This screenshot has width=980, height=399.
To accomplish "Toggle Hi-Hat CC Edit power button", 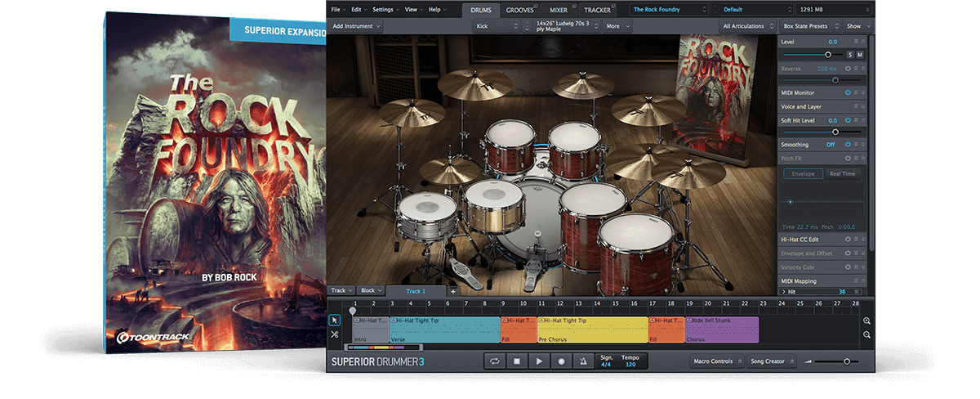I will tap(848, 240).
